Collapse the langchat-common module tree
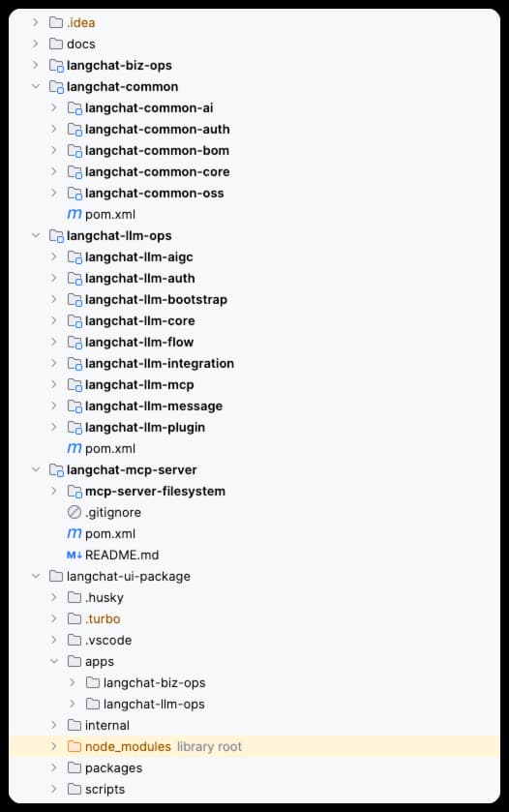 36,86
